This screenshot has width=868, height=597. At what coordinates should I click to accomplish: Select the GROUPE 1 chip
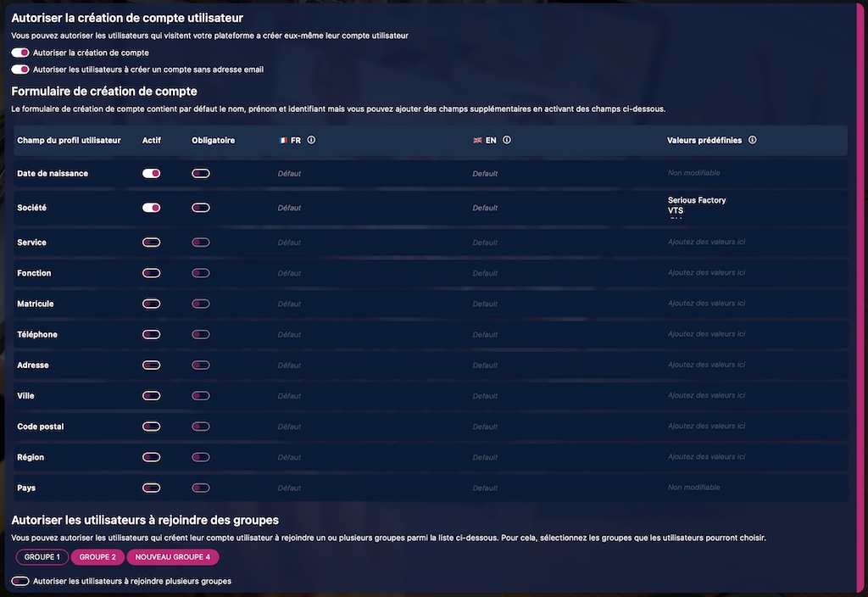coord(42,556)
